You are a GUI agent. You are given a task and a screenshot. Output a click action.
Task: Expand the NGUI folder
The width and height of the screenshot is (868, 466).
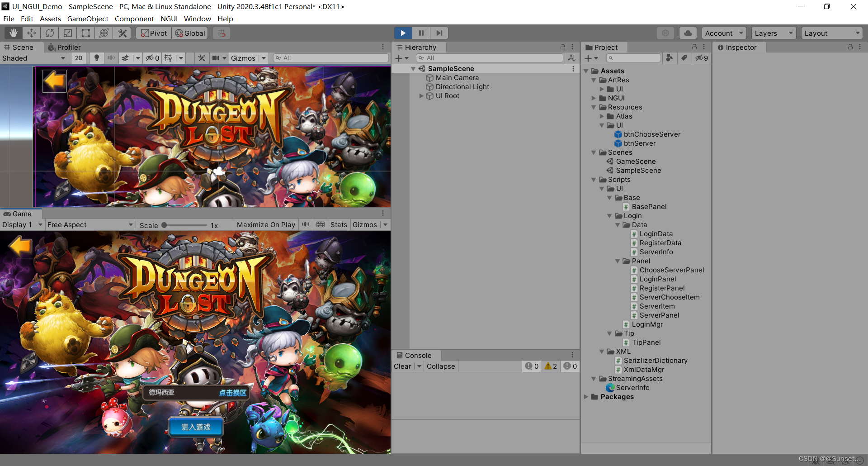[x=594, y=98]
